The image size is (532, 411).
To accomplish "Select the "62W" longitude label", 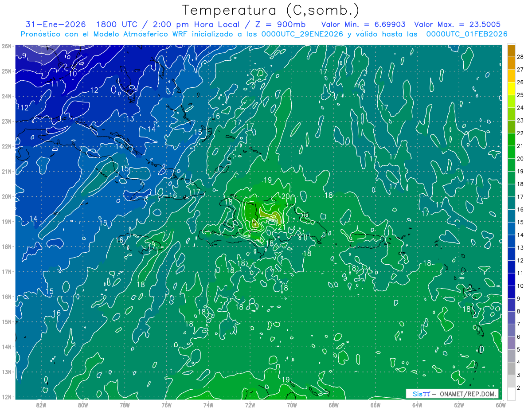I will 459,405.
